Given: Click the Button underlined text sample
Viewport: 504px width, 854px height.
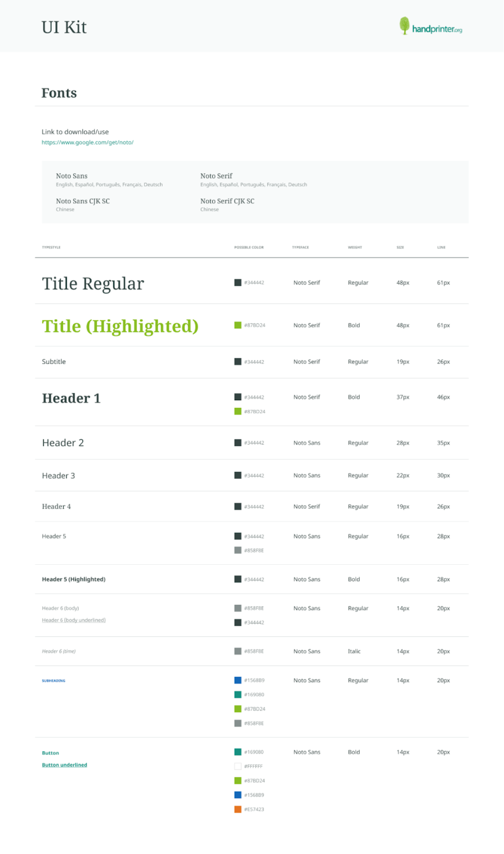Looking at the screenshot, I should [65, 765].
